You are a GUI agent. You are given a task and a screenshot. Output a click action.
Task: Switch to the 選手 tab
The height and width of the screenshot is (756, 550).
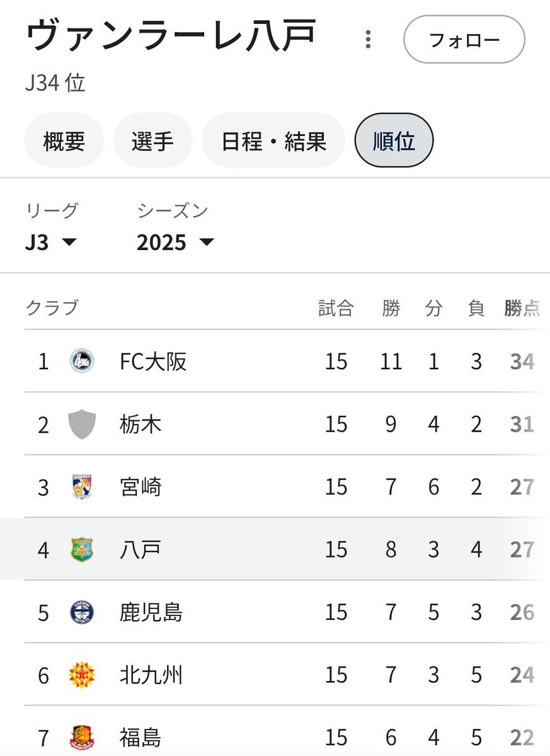tap(152, 140)
